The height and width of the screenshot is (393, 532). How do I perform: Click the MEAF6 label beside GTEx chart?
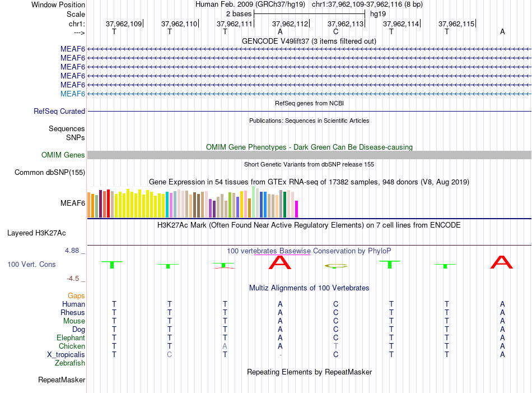pos(73,203)
